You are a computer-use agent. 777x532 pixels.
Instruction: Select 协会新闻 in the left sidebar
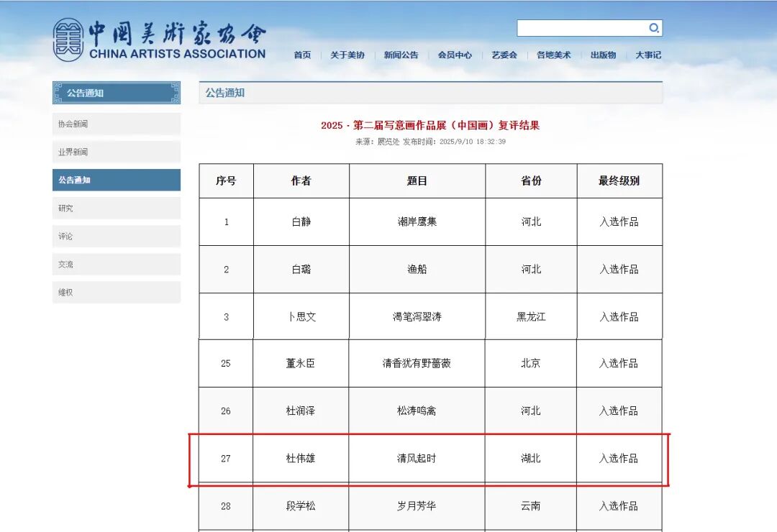tap(116, 124)
